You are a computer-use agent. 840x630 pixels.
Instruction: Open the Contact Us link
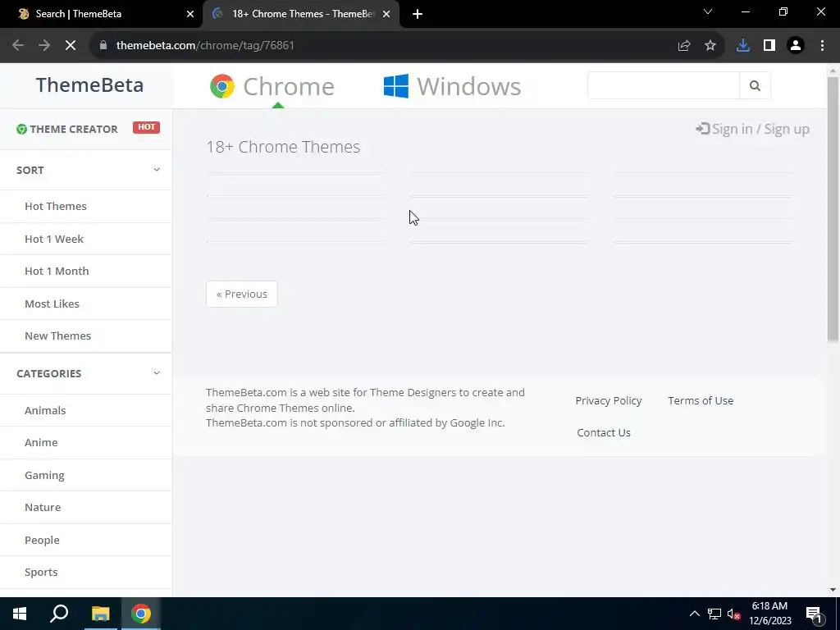coord(603,432)
